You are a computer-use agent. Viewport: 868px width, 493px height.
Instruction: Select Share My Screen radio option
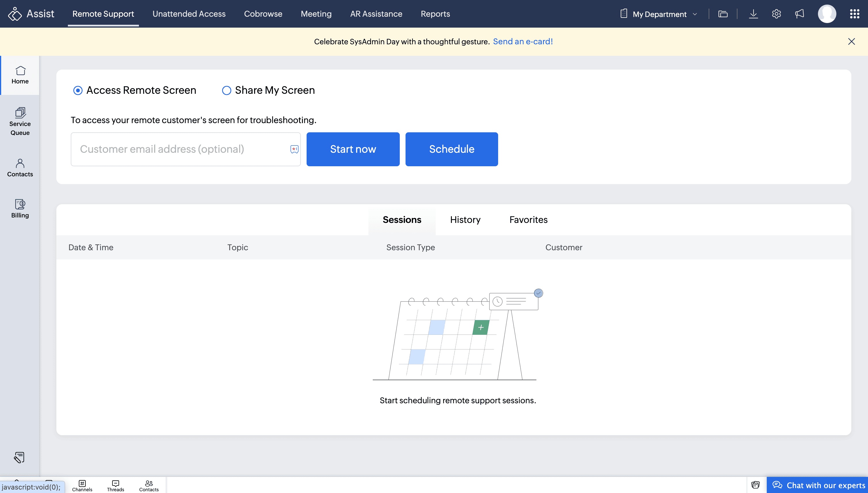point(226,90)
